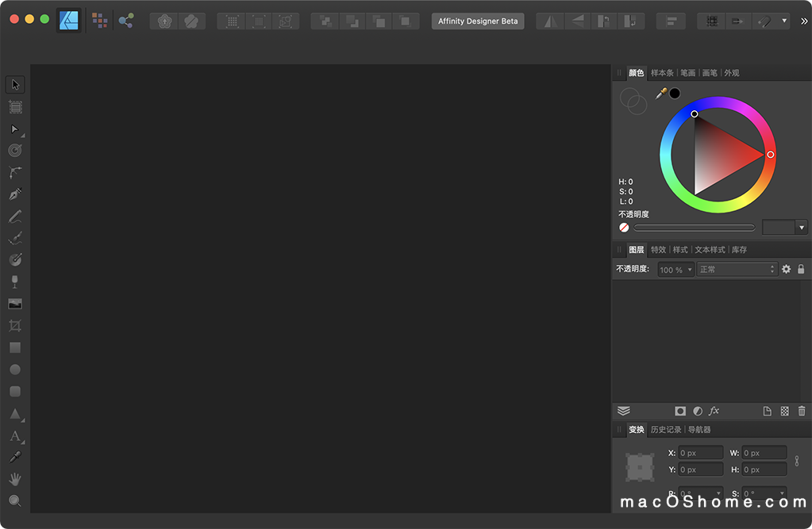The width and height of the screenshot is (812, 529).
Task: Open the 历史记录 tab
Action: point(665,430)
